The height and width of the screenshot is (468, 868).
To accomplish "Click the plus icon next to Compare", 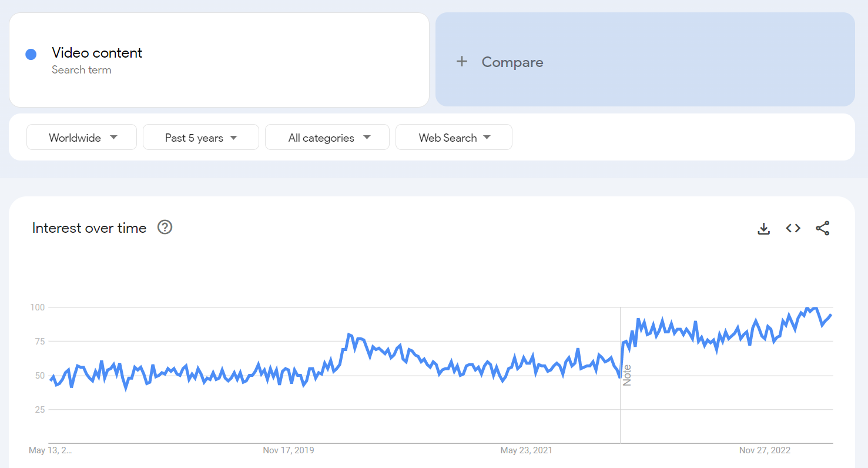I will tap(462, 62).
